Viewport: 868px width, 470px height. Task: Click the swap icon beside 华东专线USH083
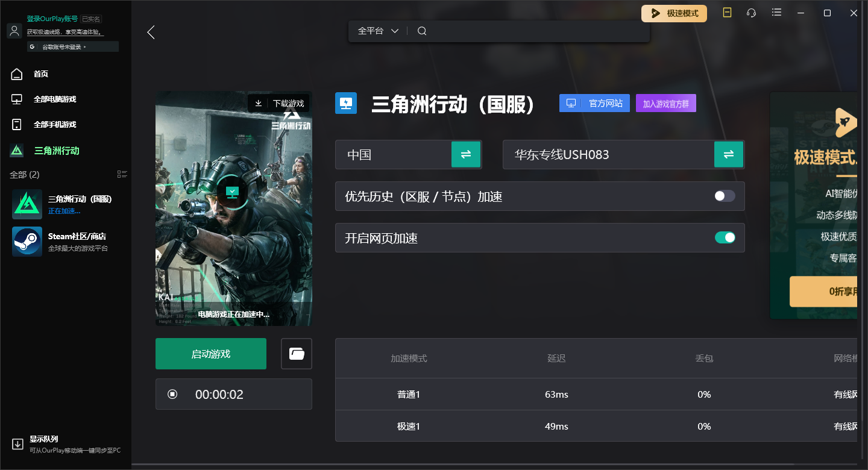(x=729, y=154)
